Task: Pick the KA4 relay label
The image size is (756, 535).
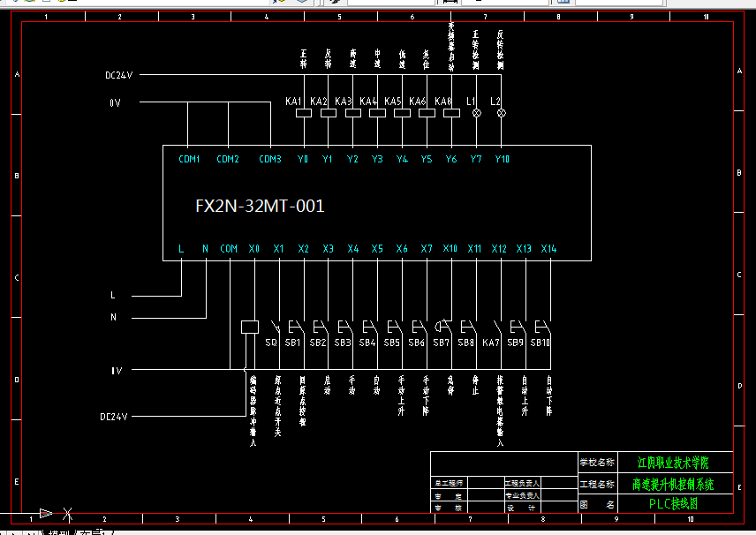Action: pos(367,102)
